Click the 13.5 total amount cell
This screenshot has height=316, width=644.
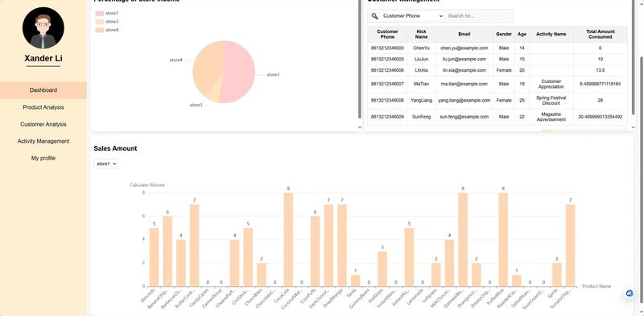point(600,70)
